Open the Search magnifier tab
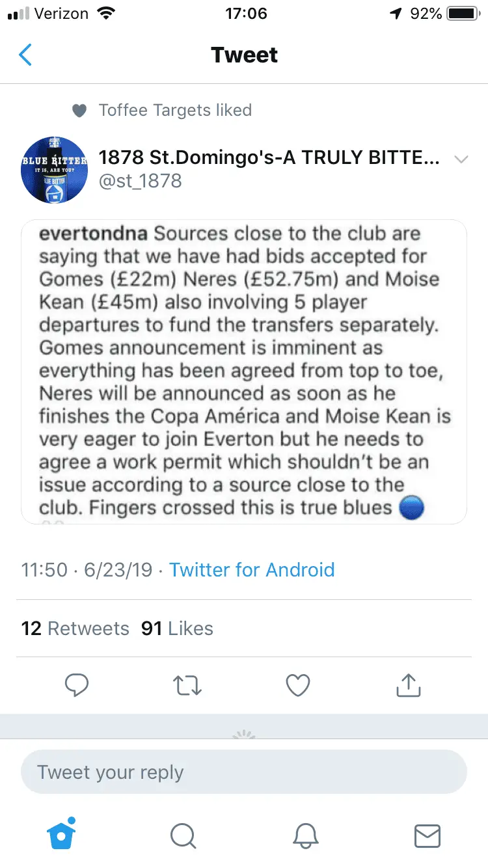 [183, 835]
